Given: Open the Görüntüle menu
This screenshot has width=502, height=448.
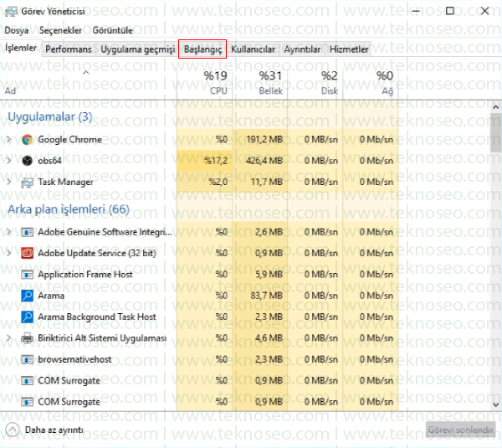Looking at the screenshot, I should (x=112, y=30).
